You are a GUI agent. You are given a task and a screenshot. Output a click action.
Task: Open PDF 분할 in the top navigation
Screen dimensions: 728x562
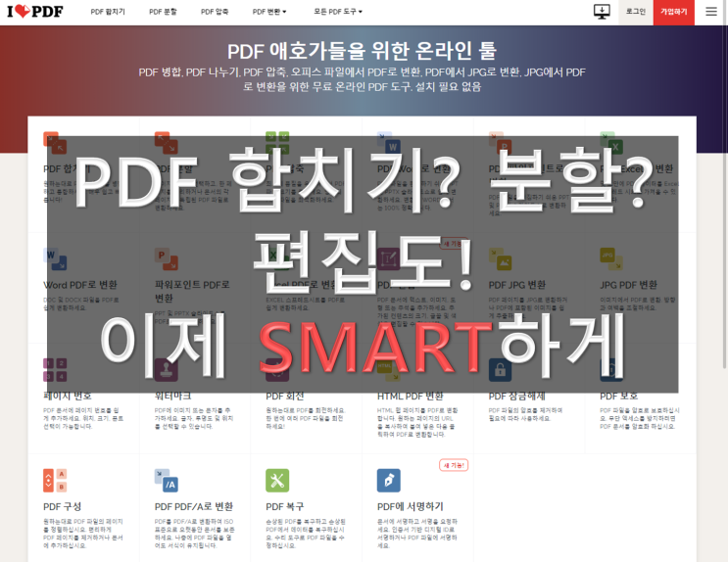(163, 12)
